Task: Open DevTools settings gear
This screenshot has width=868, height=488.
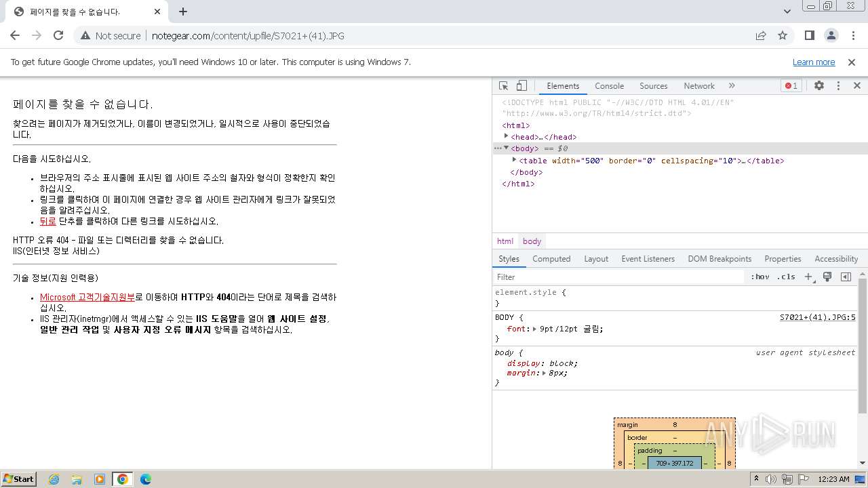Action: [819, 86]
